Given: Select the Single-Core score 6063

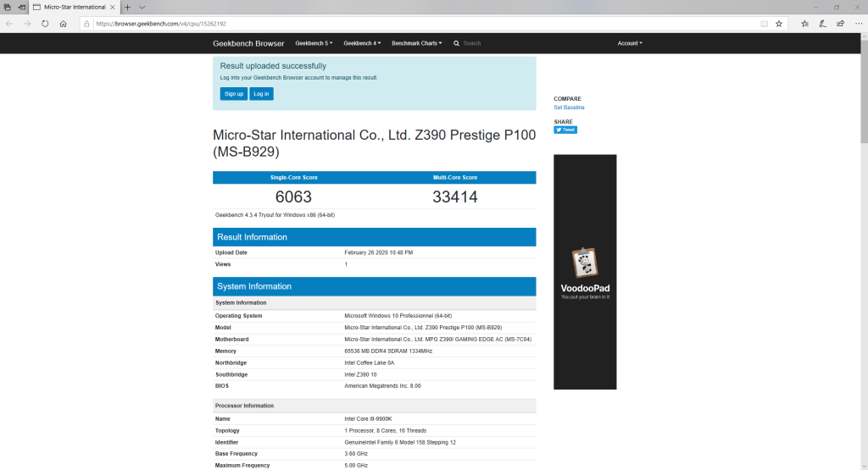Looking at the screenshot, I should (x=293, y=196).
